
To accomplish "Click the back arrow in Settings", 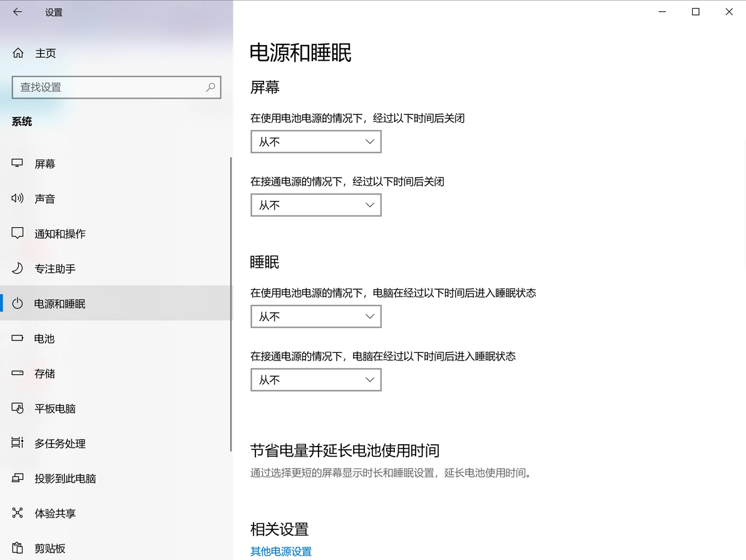I will tap(18, 12).
